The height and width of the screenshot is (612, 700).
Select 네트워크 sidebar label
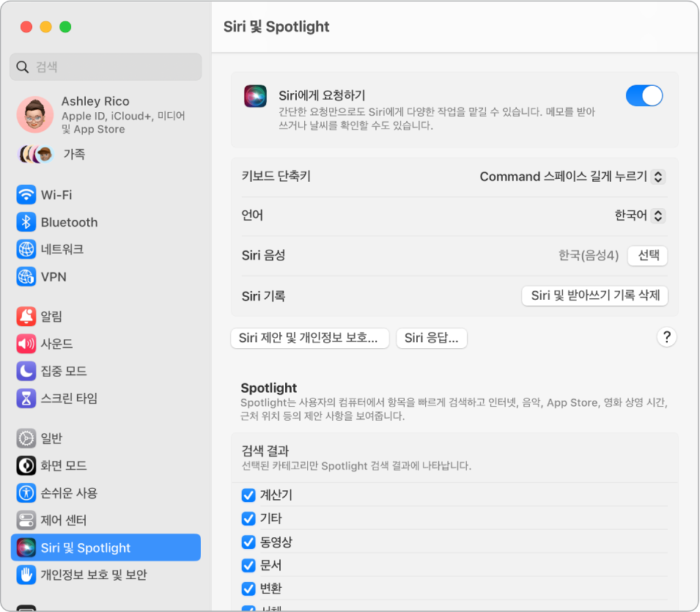pos(62,249)
